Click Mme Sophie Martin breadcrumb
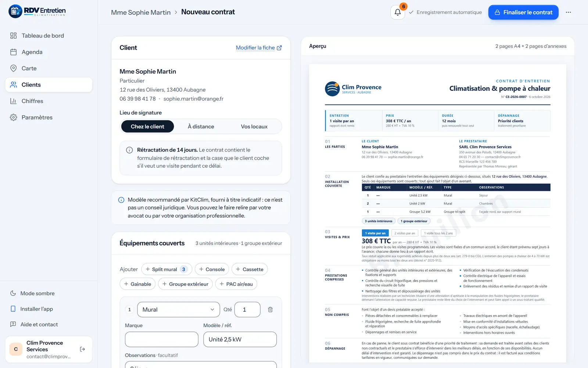Viewport: 588px width, 368px height. [141, 13]
